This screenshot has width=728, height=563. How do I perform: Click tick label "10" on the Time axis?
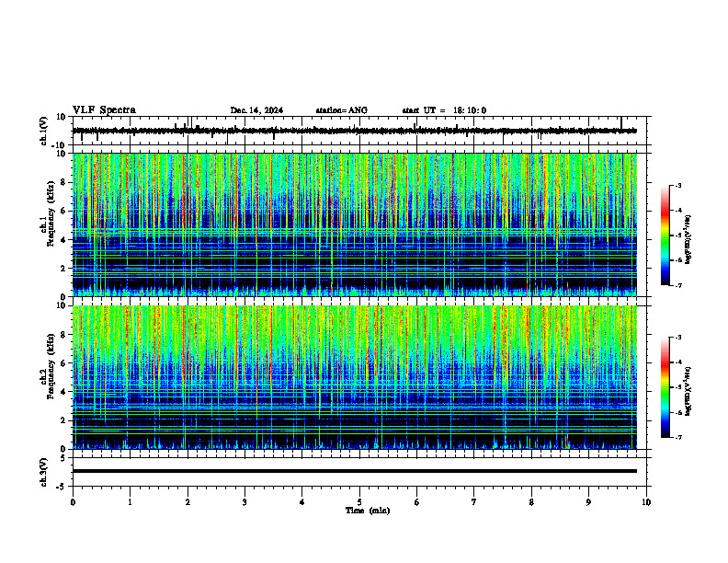tap(646, 502)
